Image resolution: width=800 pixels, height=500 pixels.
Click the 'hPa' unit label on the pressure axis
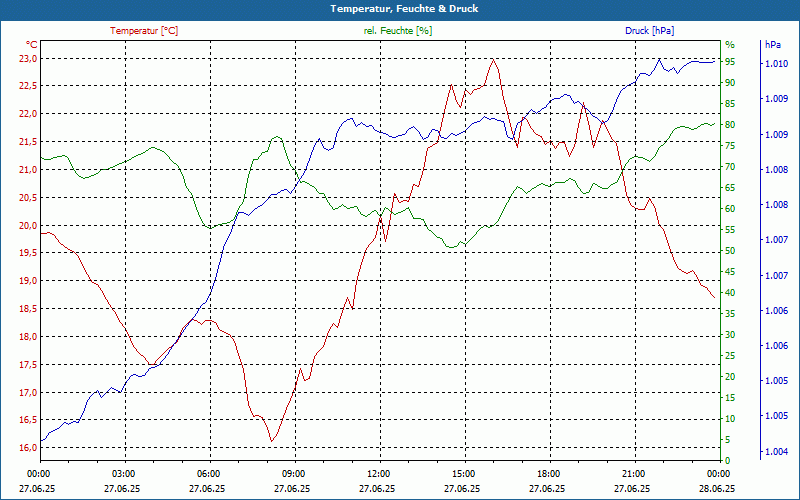(772, 44)
